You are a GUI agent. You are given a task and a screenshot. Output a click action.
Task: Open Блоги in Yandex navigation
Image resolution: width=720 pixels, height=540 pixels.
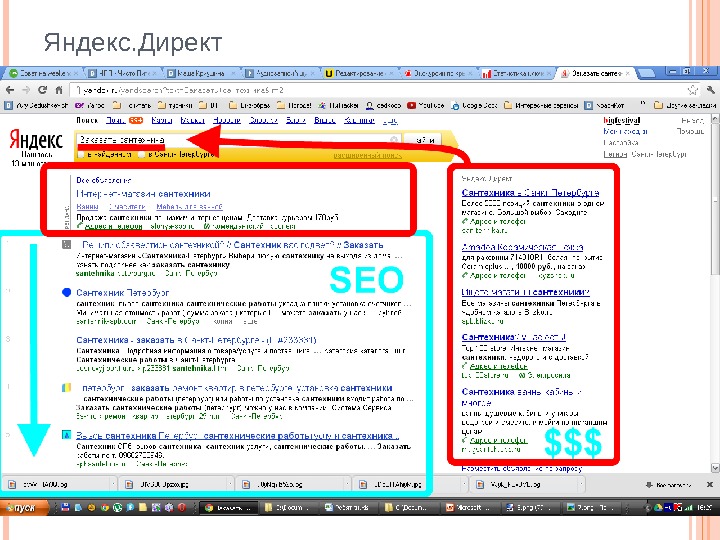[x=296, y=120]
